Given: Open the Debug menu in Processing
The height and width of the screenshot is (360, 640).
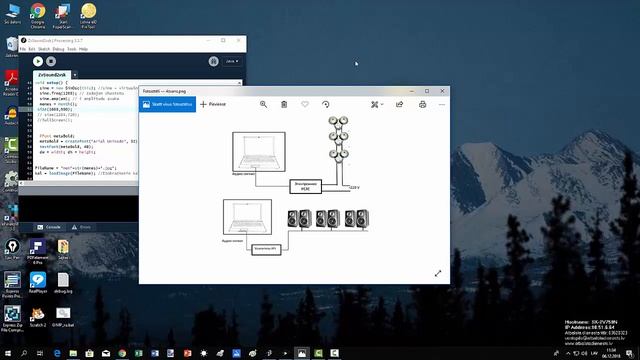Looking at the screenshot, I should tap(58, 49).
